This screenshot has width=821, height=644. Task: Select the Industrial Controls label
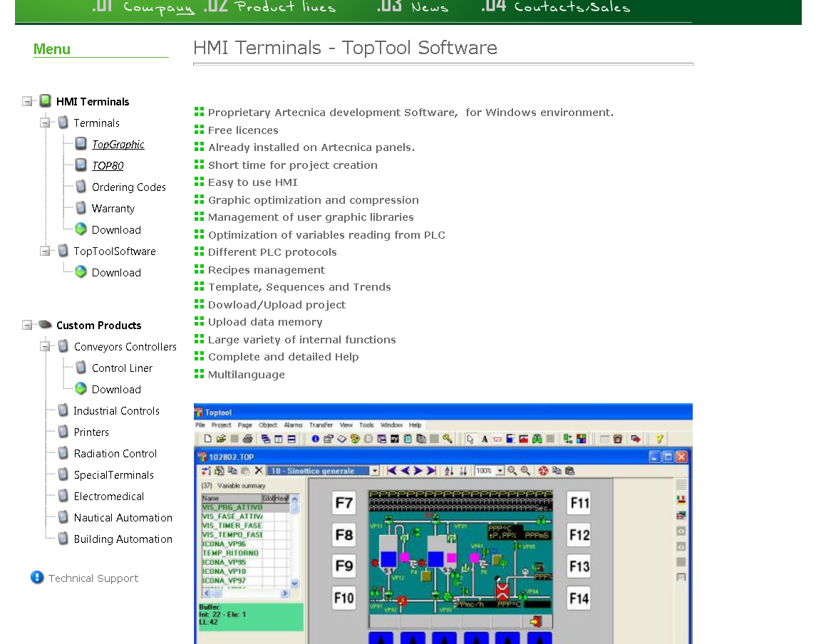(x=116, y=411)
